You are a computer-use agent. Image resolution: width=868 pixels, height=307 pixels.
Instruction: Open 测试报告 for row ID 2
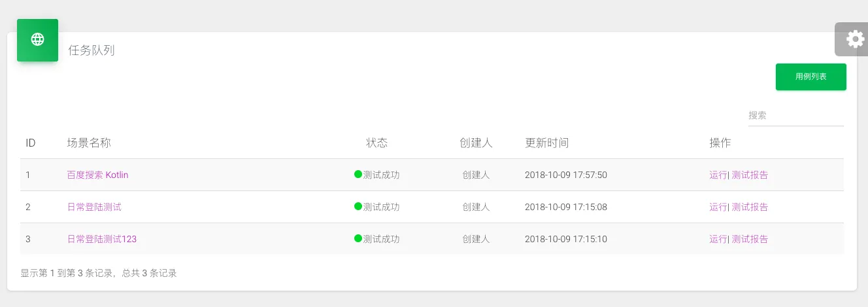pos(750,207)
